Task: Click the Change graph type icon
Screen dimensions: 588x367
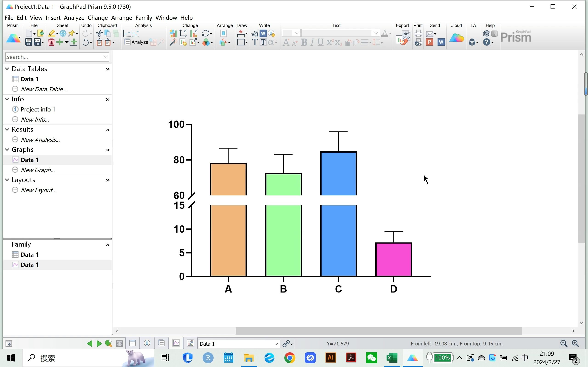Action: [x=173, y=33]
